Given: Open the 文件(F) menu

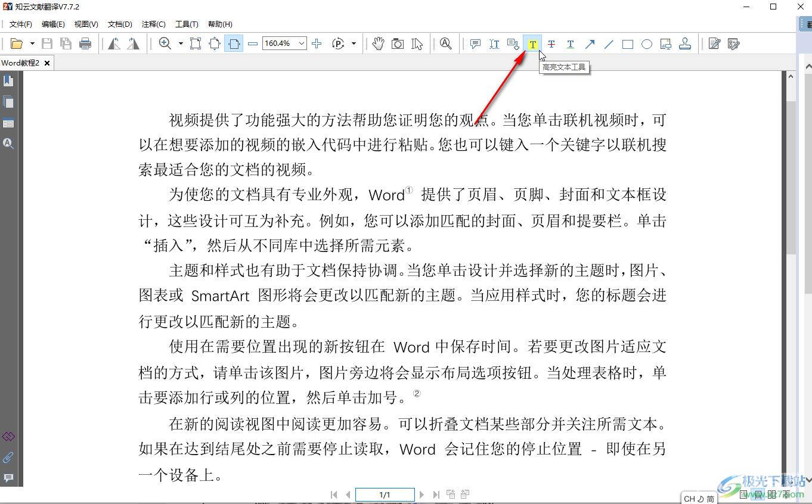Looking at the screenshot, I should pos(21,24).
